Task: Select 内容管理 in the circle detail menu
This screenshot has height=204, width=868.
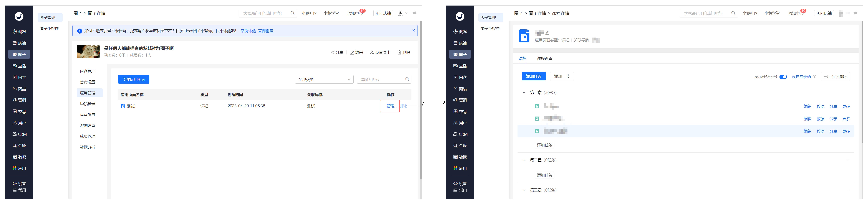Action: 88,71
